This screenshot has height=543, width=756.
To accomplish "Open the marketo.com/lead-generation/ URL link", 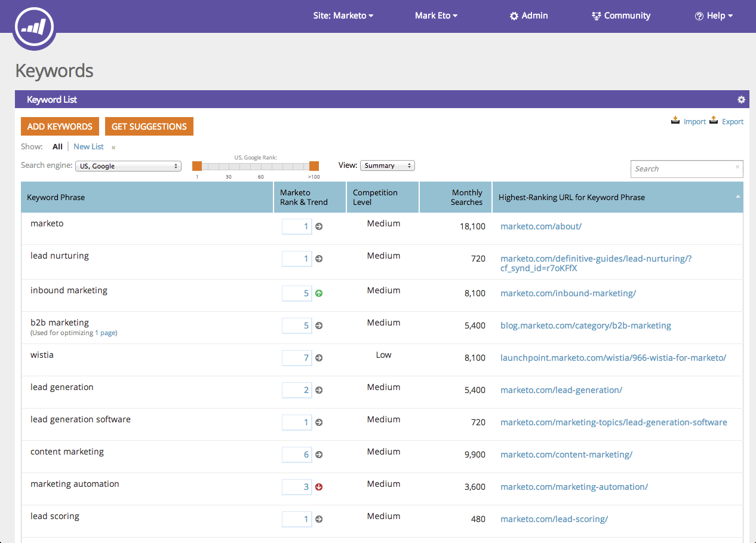I will coord(561,390).
